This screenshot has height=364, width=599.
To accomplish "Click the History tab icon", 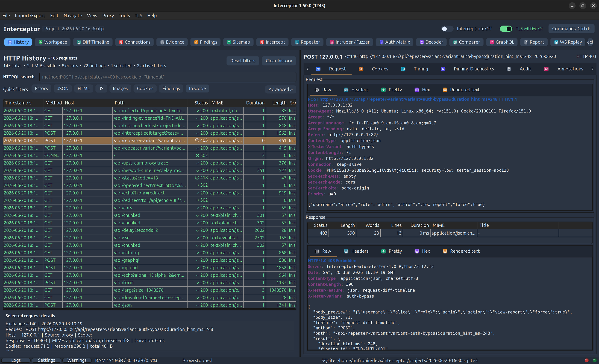I will click(x=10, y=42).
